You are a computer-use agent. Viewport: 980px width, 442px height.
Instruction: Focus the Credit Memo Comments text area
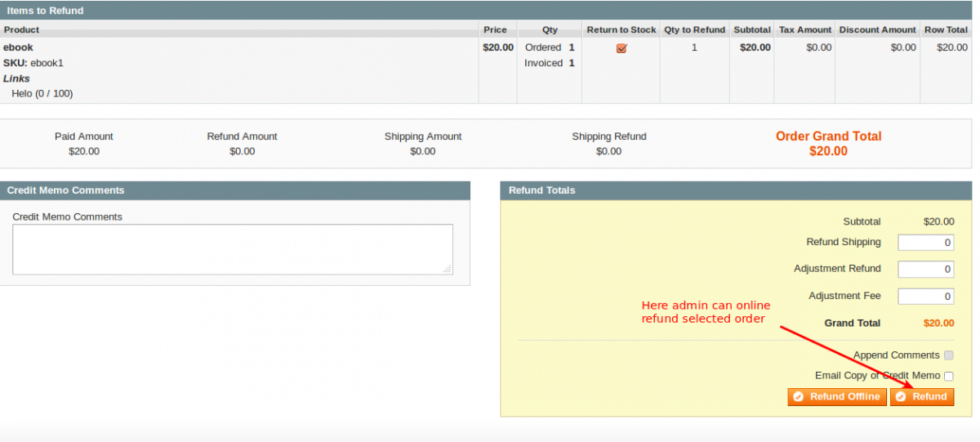click(232, 249)
